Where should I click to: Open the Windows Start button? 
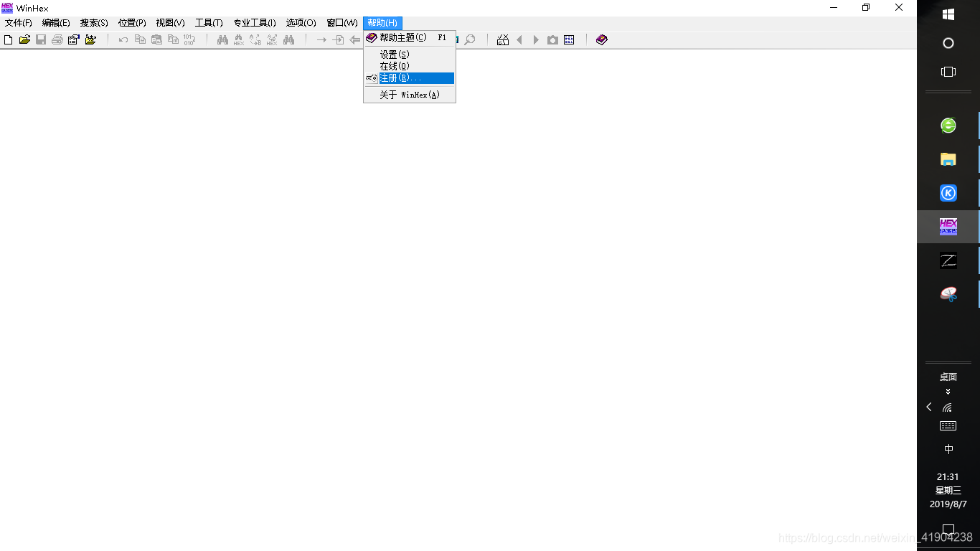click(948, 14)
